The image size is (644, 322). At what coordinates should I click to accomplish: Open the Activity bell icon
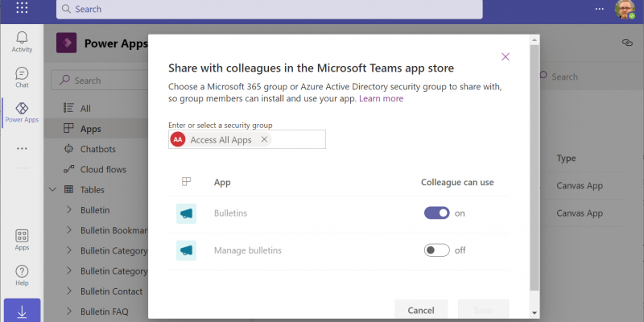[x=22, y=42]
